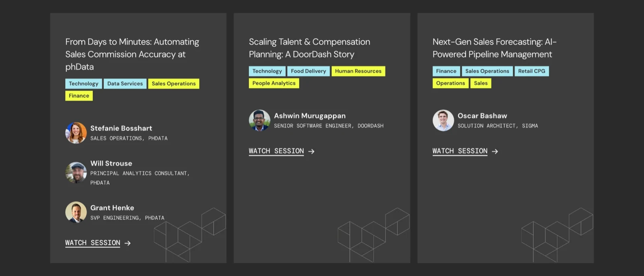Image resolution: width=644 pixels, height=276 pixels.
Task: Watch the AI sales forecasting session
Action: 460,151
